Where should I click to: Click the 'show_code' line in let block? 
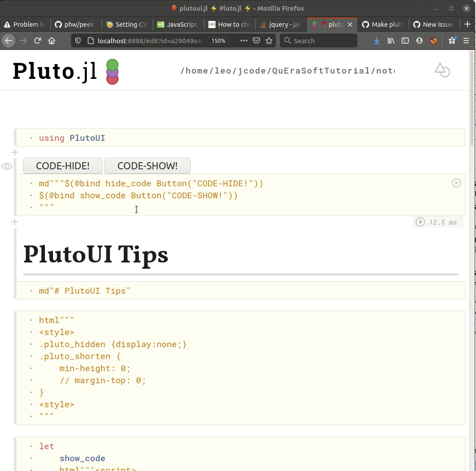click(x=82, y=458)
